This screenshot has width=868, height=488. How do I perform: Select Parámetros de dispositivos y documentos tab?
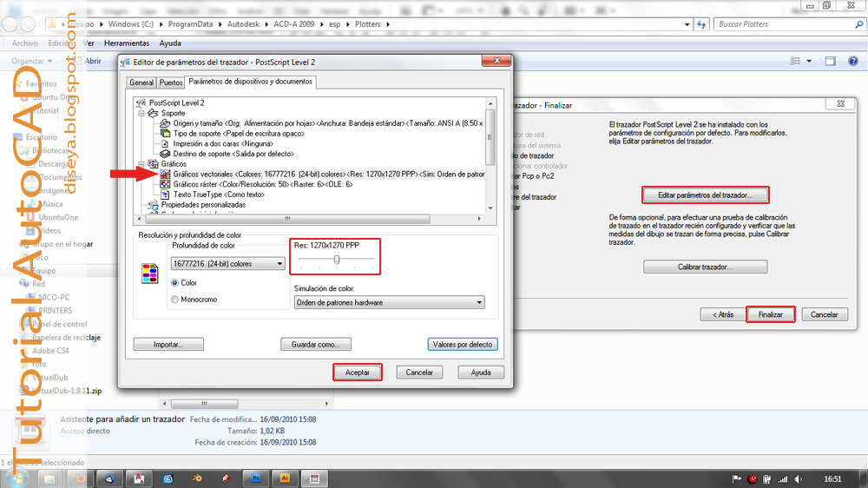pyautogui.click(x=250, y=82)
